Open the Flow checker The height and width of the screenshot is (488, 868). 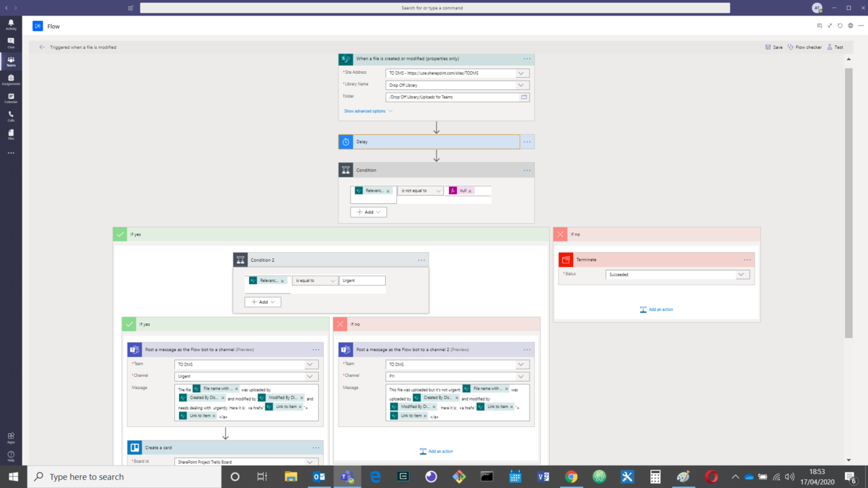pos(804,47)
